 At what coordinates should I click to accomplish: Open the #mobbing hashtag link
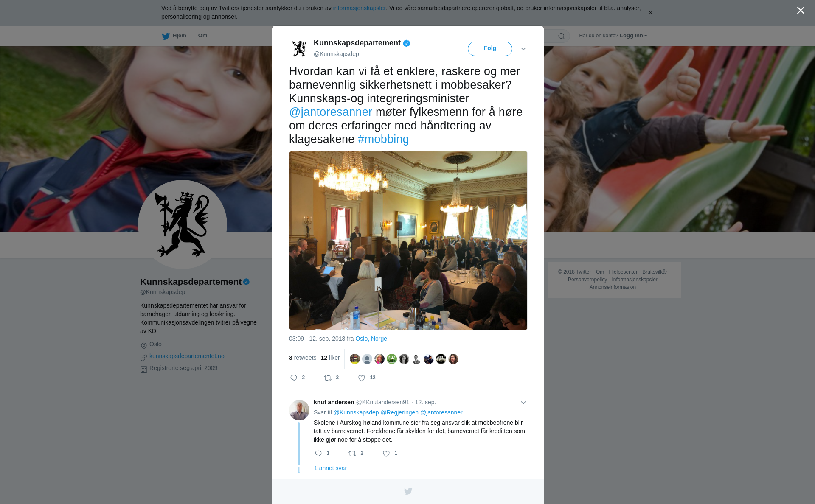pos(383,139)
